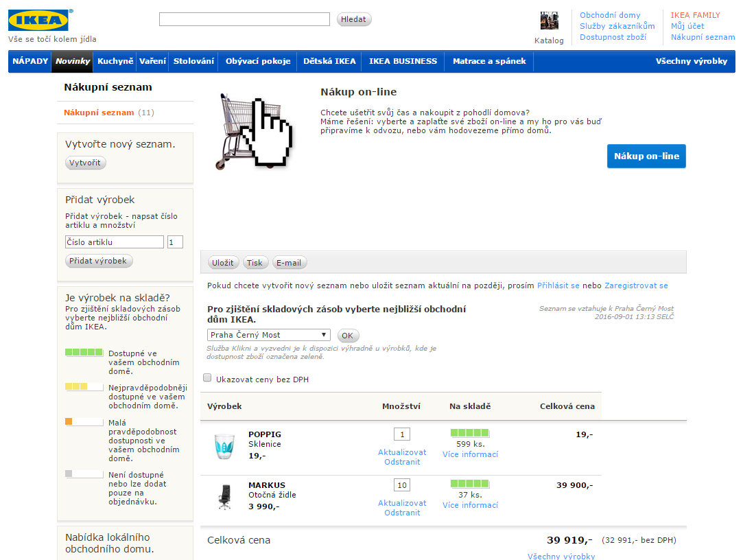Open Nákupní seznam link in header
743x560 pixels.
(703, 37)
